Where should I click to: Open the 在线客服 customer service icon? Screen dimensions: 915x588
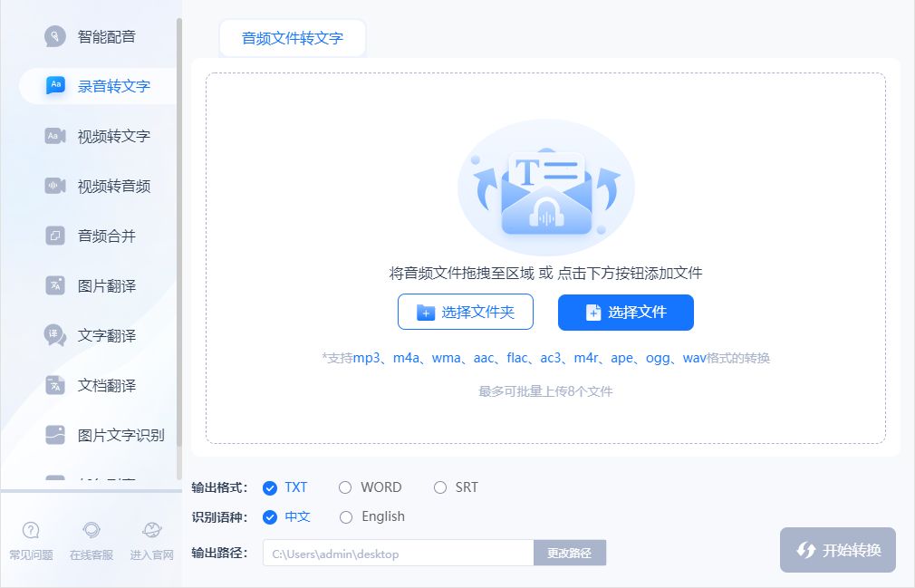(x=91, y=539)
